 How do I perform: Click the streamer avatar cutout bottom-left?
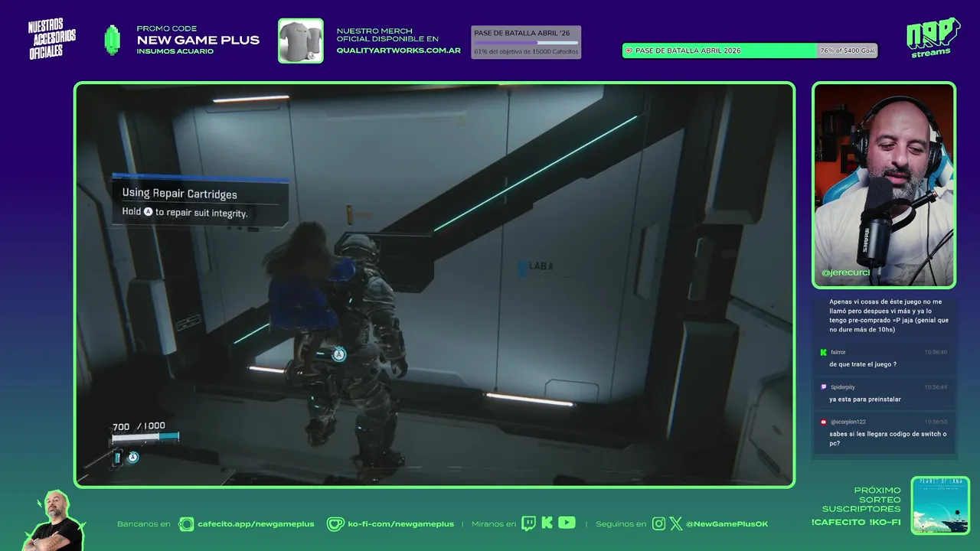pyautogui.click(x=55, y=520)
